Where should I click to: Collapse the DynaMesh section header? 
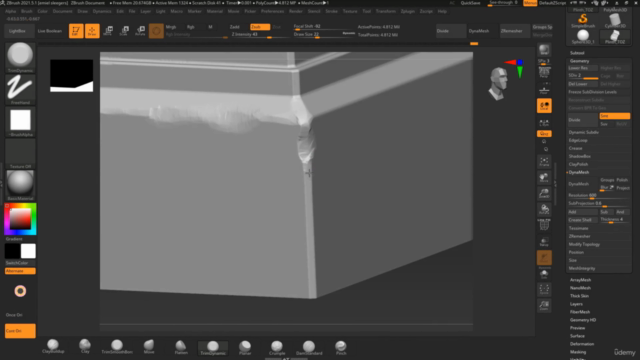click(x=579, y=172)
